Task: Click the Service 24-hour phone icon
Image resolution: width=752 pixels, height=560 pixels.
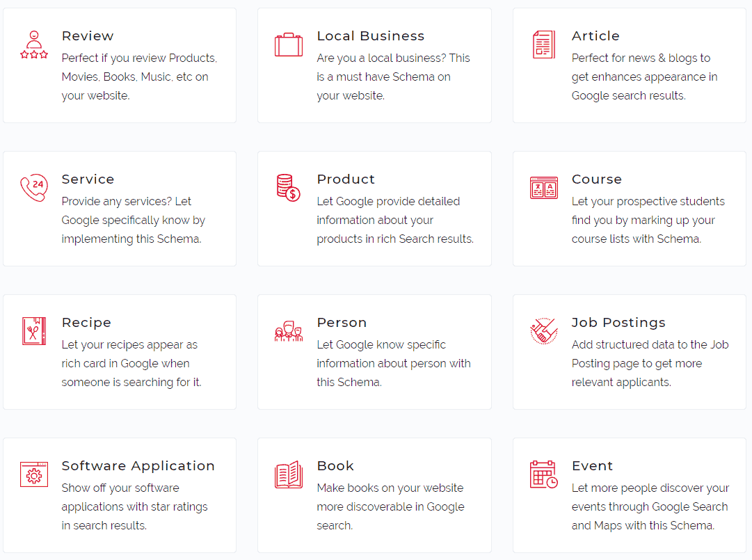Action: [x=34, y=188]
